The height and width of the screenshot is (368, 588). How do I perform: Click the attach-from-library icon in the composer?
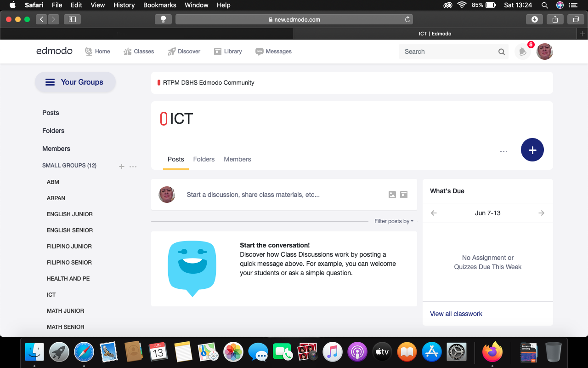(x=404, y=195)
